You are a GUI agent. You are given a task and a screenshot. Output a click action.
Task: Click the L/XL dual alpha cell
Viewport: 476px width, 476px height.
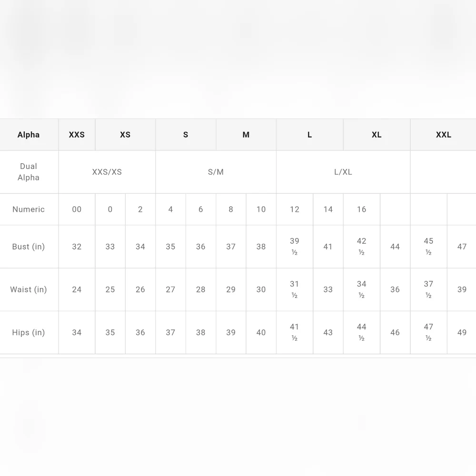click(343, 172)
